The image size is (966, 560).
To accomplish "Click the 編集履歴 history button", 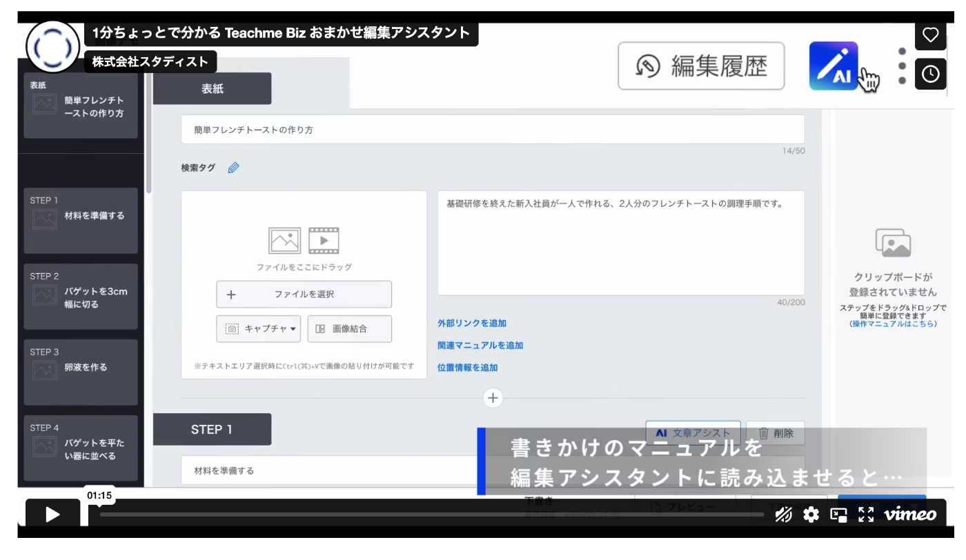I will click(x=701, y=66).
